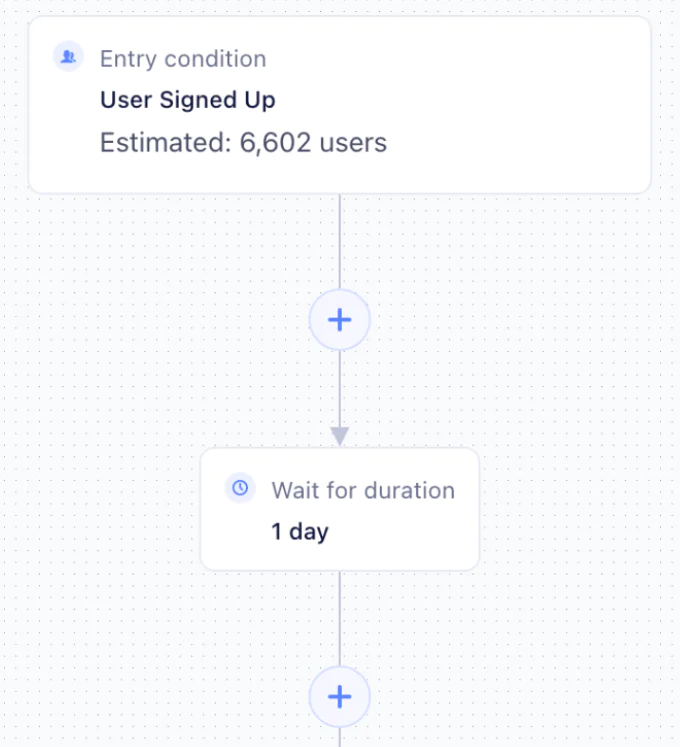This screenshot has width=680, height=747.
Task: Select the "Entry condition" label
Action: pyautogui.click(x=183, y=59)
